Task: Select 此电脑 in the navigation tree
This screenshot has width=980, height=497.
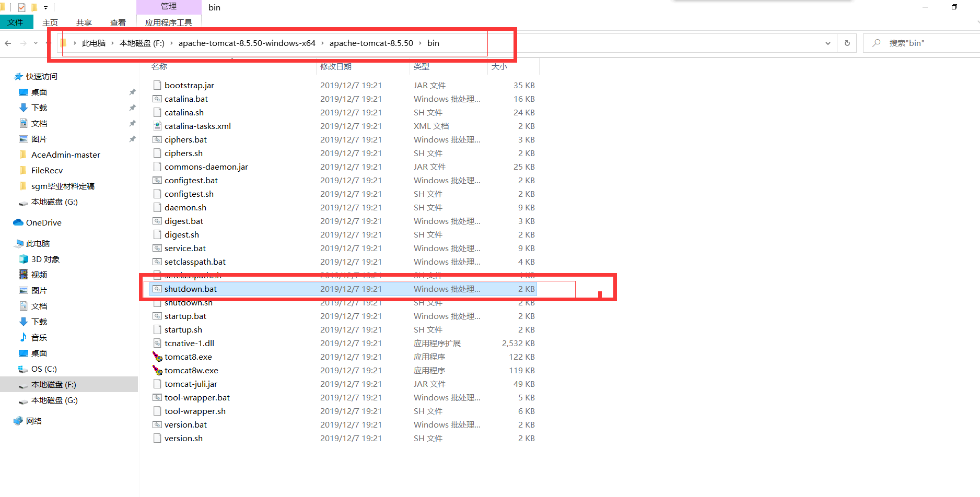Action: coord(38,243)
